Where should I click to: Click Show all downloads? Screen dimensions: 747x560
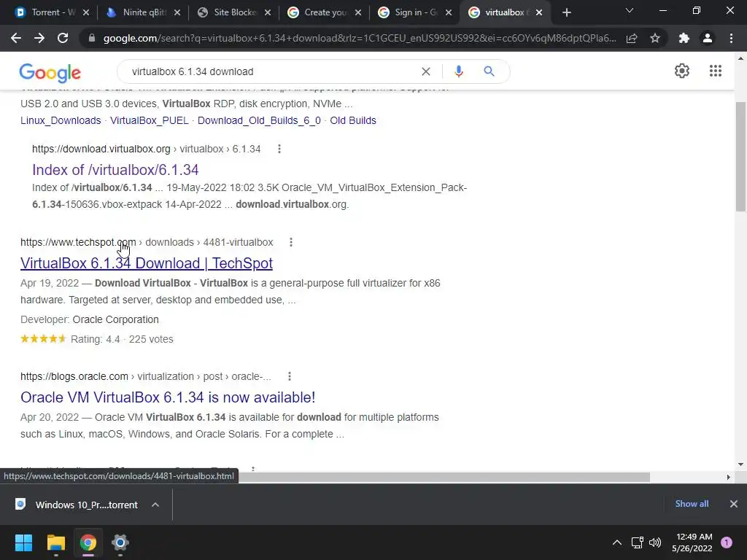tap(692, 504)
